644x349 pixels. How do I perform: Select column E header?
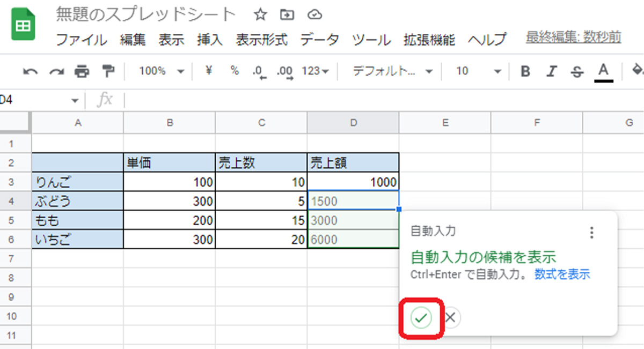[445, 123]
